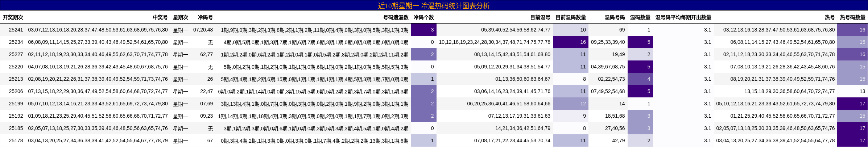
Task: Click cold code cell 07,20,48
Action: click(203, 30)
